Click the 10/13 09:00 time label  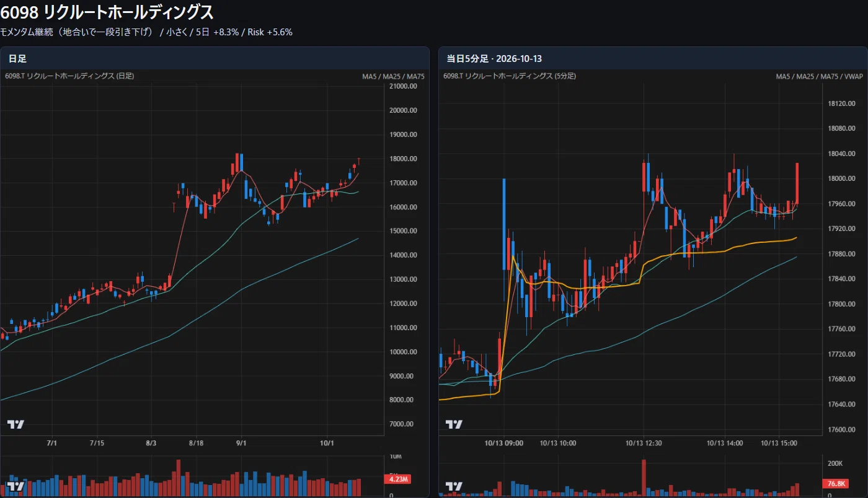503,443
